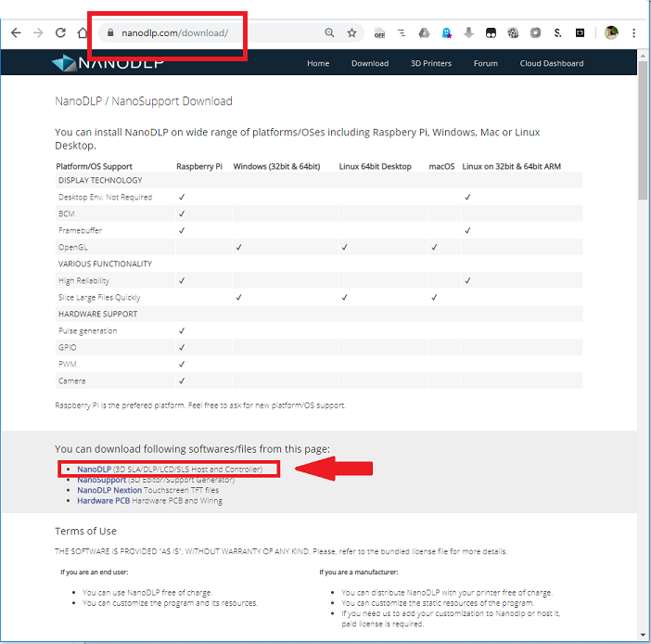Click the gray rounded-square circle extension icon

(x=536, y=32)
